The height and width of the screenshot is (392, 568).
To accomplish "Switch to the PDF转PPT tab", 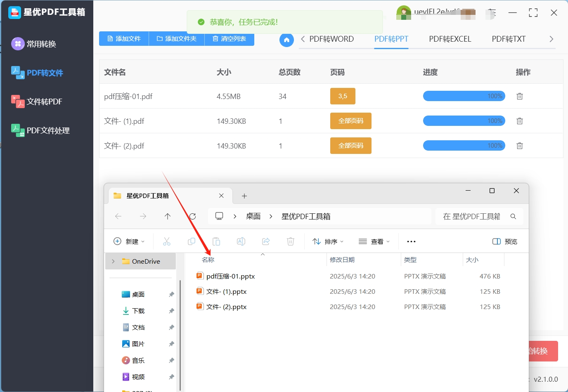I will point(391,39).
